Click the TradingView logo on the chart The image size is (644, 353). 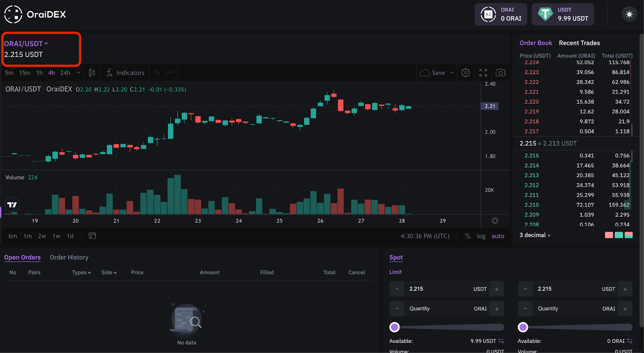coord(12,205)
